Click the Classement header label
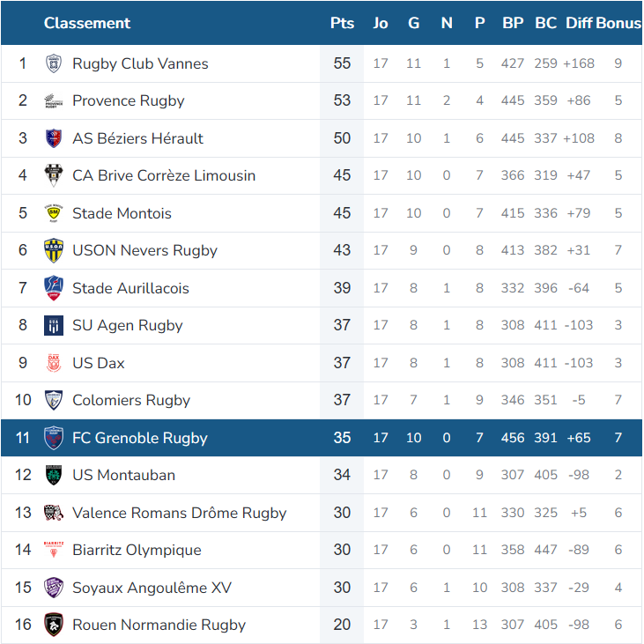 87,23
